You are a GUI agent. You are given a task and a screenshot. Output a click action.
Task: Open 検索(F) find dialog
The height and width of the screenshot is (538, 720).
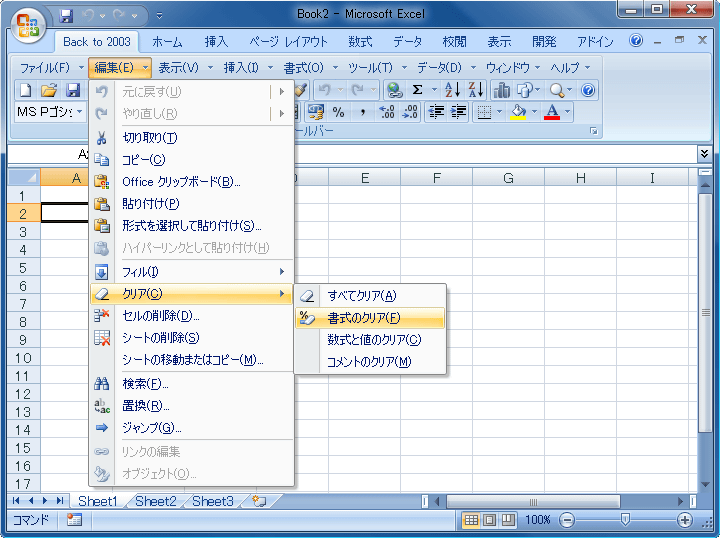click(192, 383)
